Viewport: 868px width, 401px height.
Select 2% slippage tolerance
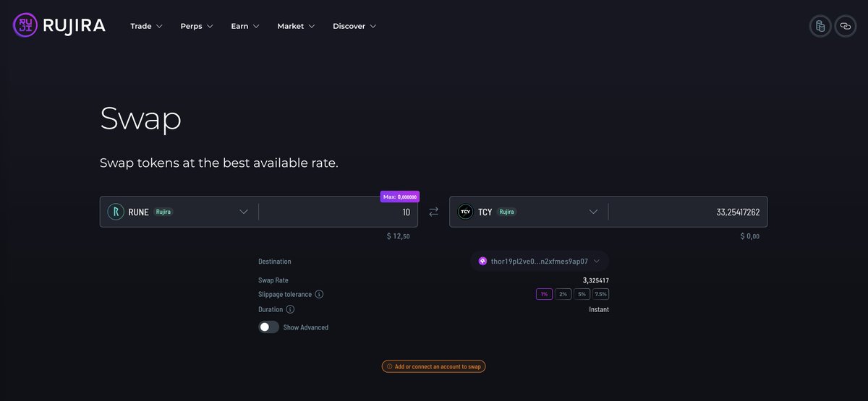563,294
